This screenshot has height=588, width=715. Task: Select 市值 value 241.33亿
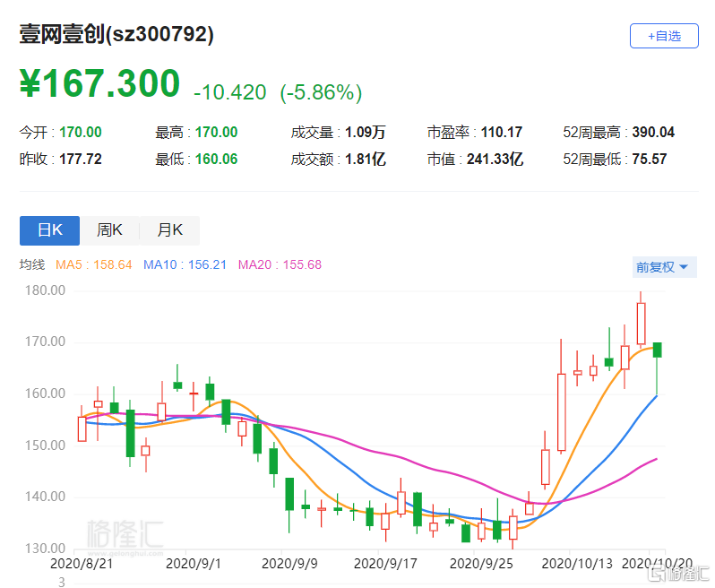pos(495,160)
